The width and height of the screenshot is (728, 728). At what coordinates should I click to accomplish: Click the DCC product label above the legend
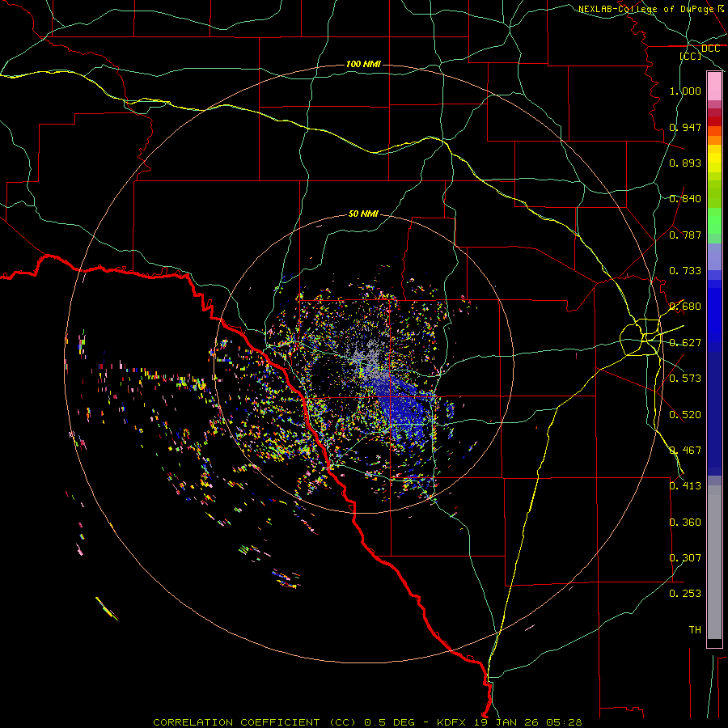click(710, 49)
